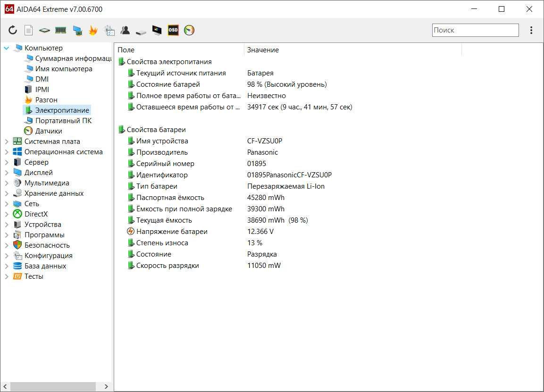Image resolution: width=544 pixels, height=392 pixels.
Task: Click the horizontal scrollbar thumb in tree
Action: pos(53,386)
